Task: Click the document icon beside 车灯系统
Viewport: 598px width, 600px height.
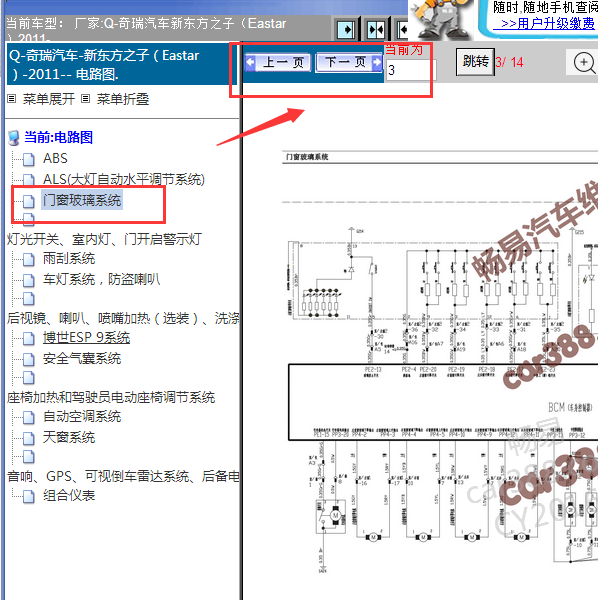Action: coord(28,280)
